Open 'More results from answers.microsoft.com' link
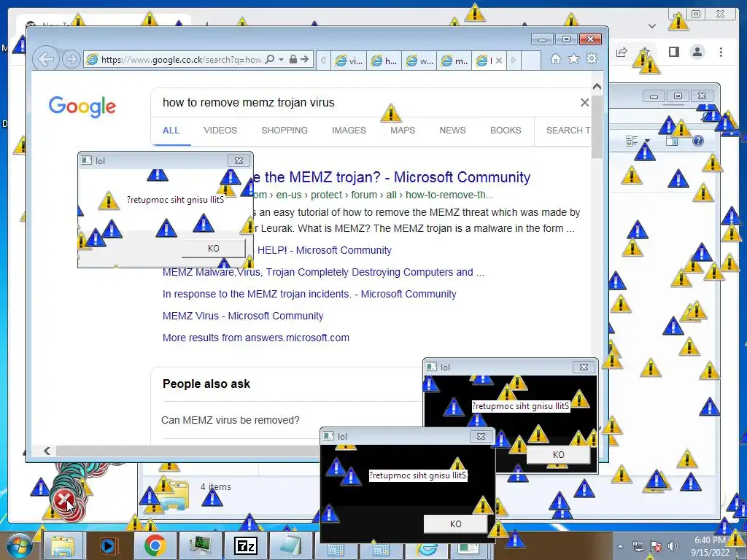This screenshot has width=747, height=560. pyautogui.click(x=256, y=338)
